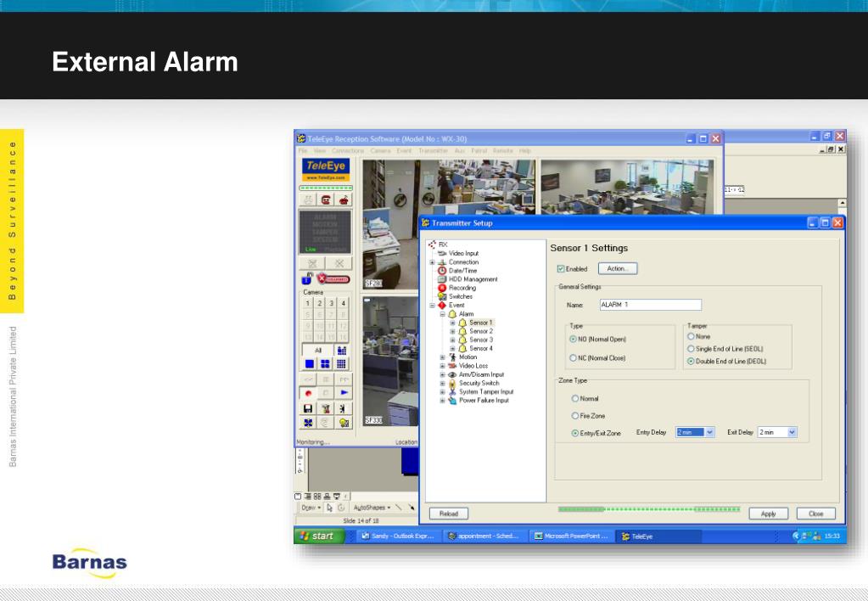Screen dimensions: 868x601
Task: Click the walking figure motion icon in TeleEye panel
Action: [344, 409]
